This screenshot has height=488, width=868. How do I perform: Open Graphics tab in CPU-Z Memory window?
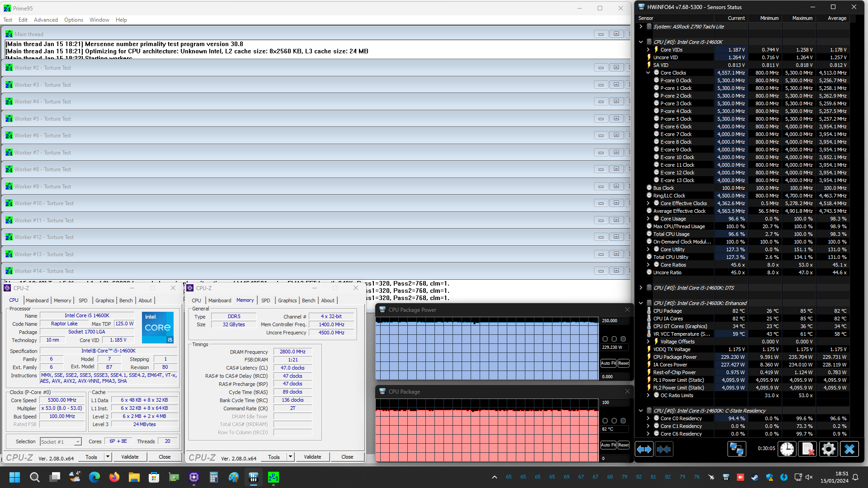(288, 300)
